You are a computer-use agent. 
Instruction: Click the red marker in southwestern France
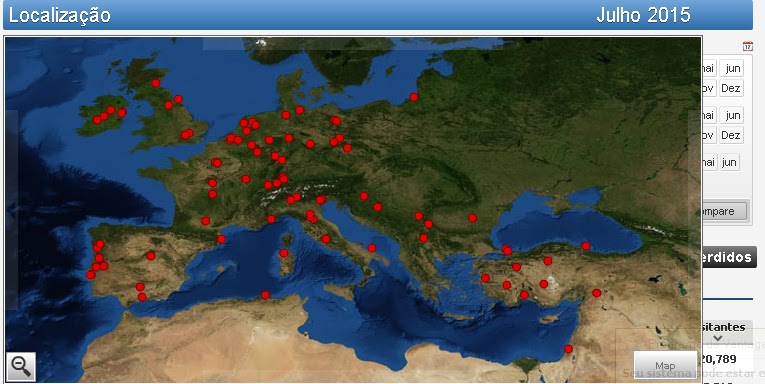coord(205,221)
